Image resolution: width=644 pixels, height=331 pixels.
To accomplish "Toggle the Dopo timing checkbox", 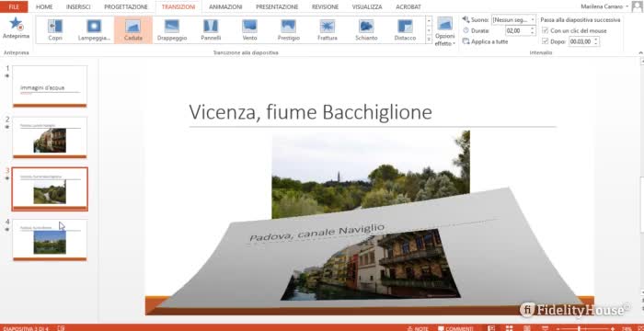I will (546, 41).
